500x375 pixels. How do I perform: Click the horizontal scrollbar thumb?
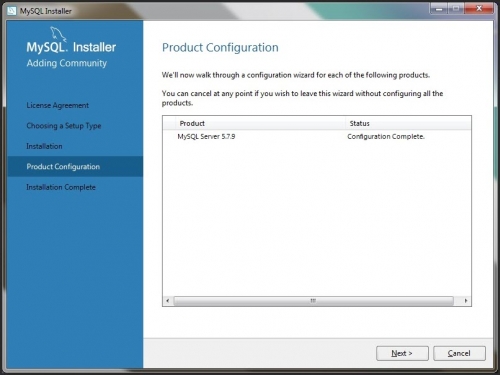(x=313, y=301)
